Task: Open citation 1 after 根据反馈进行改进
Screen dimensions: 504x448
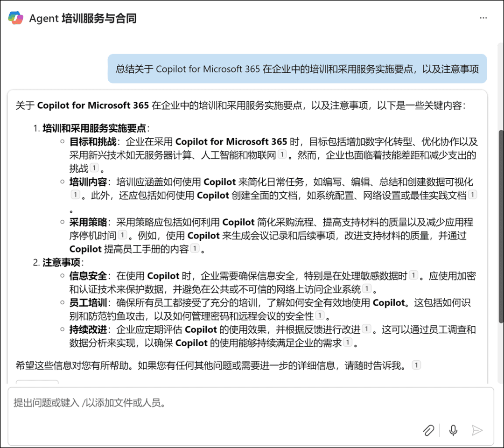Action: pyautogui.click(x=366, y=329)
